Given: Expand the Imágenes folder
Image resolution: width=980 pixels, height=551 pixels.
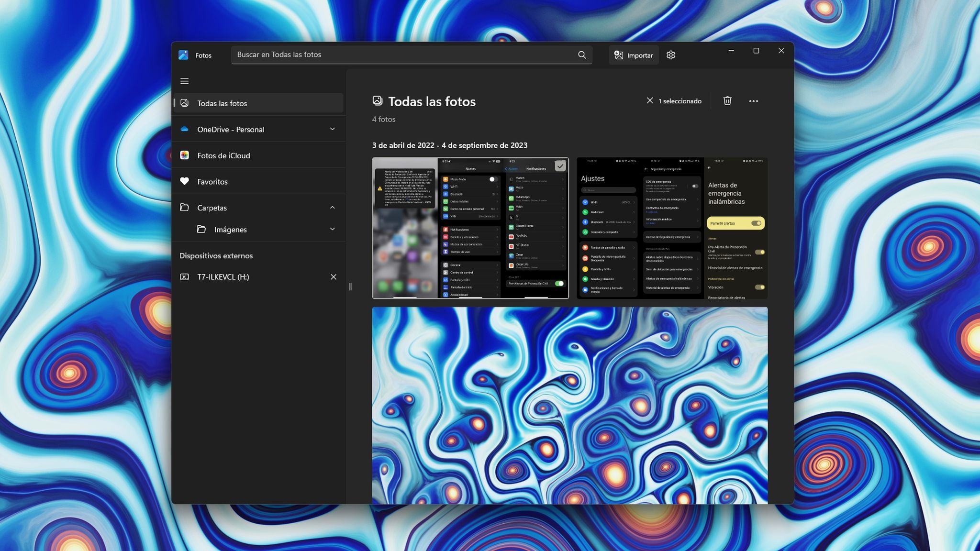Looking at the screenshot, I should pyautogui.click(x=333, y=229).
